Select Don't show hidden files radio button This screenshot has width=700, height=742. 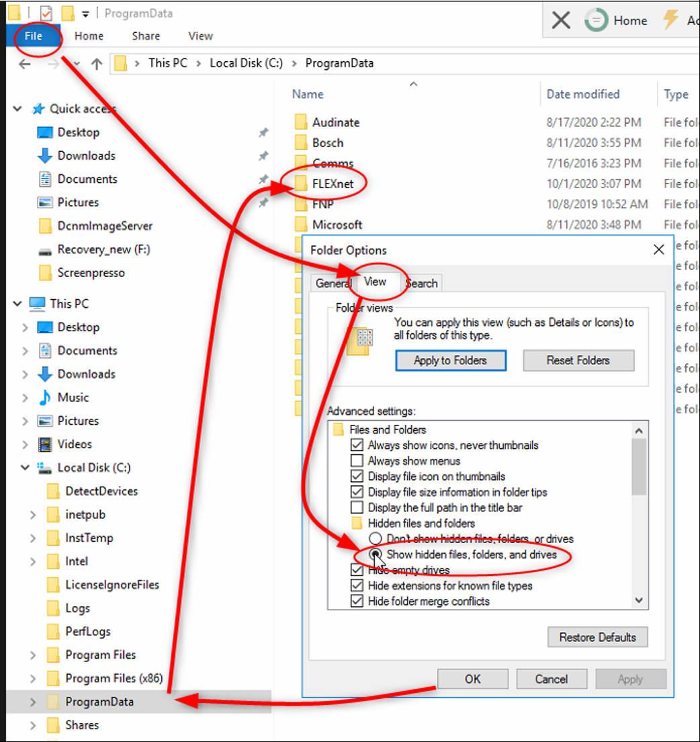coord(375,538)
